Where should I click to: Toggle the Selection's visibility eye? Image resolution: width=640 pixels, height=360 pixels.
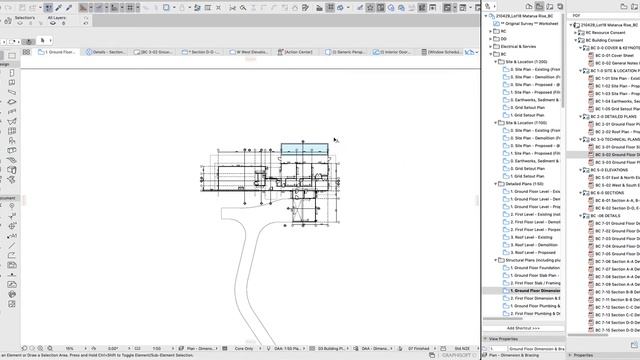point(20,23)
